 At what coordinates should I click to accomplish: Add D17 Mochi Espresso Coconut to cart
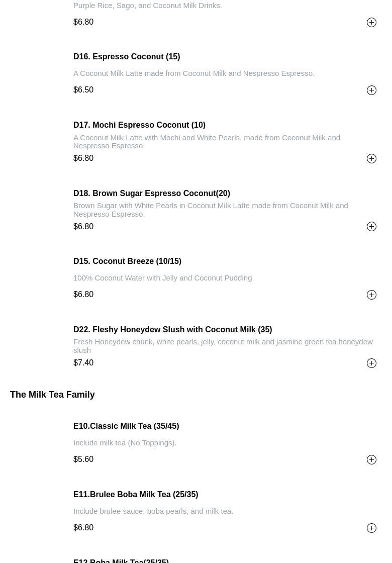(371, 158)
